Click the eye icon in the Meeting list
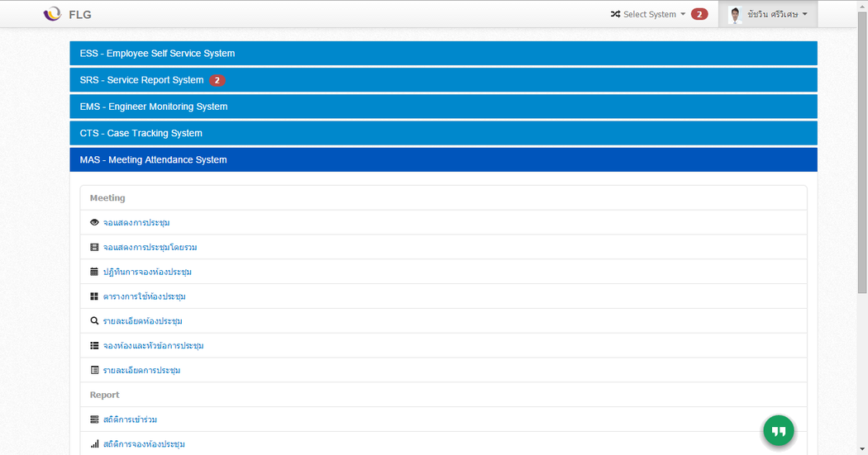Viewport: 868px width, 455px height. [x=94, y=223]
